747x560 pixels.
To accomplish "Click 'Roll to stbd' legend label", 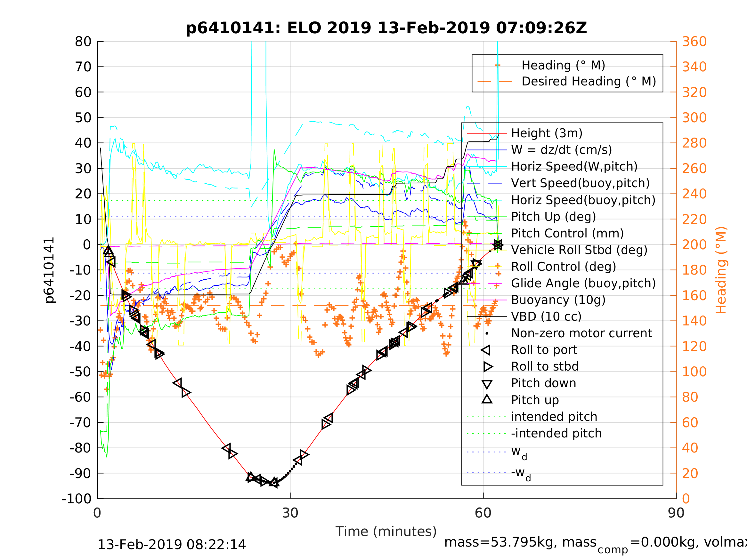I will tap(545, 366).
